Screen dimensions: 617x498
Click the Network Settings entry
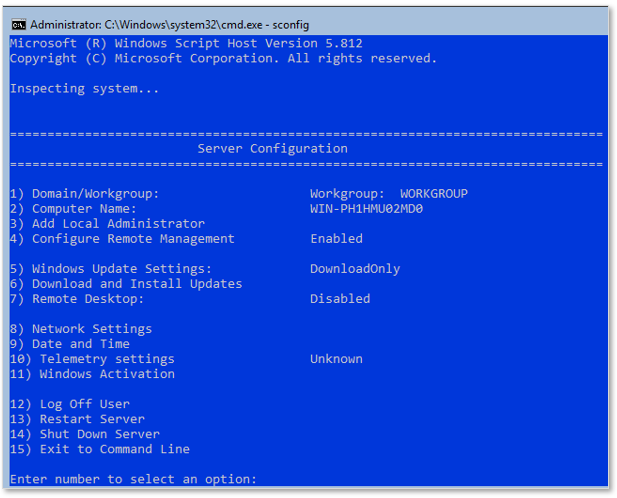pyautogui.click(x=81, y=329)
